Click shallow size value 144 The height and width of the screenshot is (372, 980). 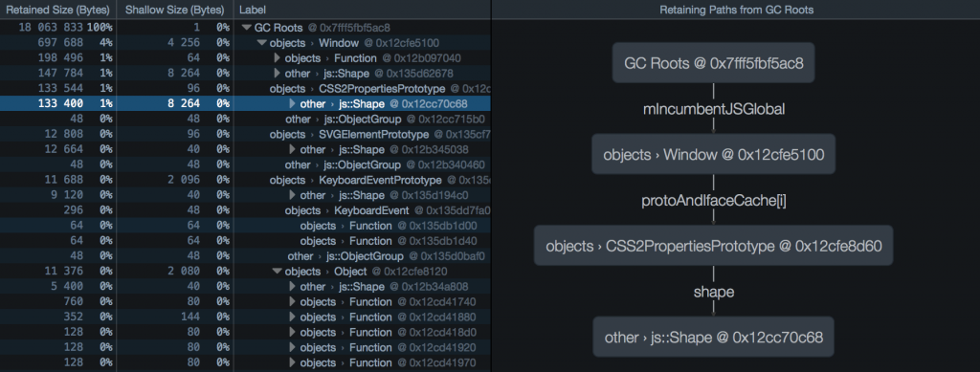191,317
